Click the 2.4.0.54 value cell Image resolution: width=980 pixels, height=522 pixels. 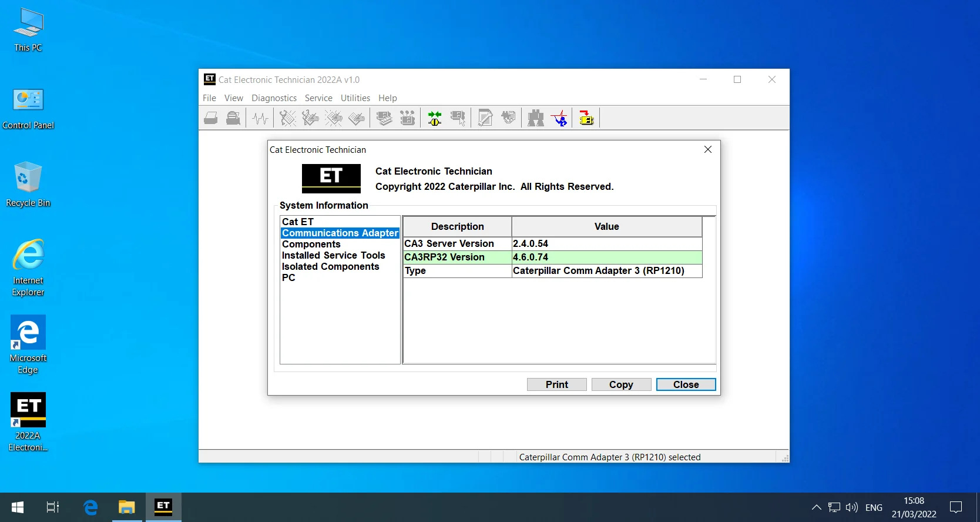tap(607, 243)
